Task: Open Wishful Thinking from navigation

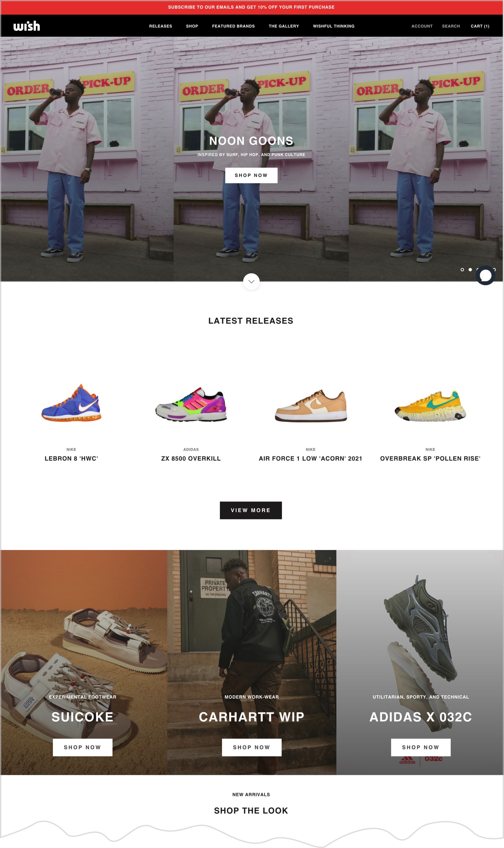Action: click(334, 26)
